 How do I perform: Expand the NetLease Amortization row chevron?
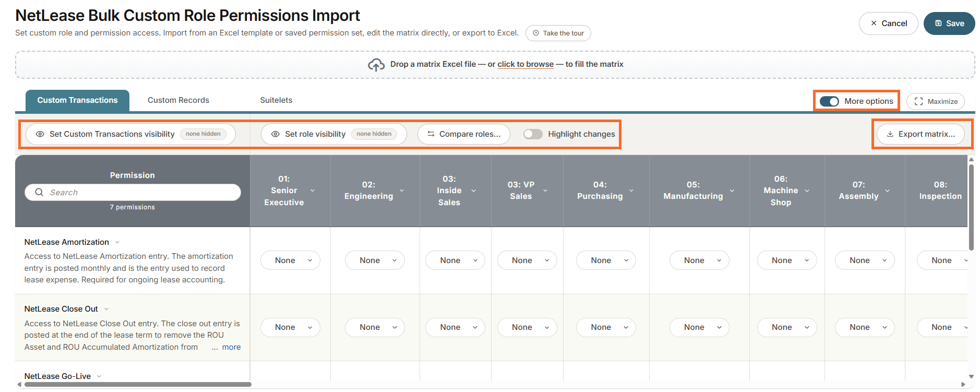point(117,242)
